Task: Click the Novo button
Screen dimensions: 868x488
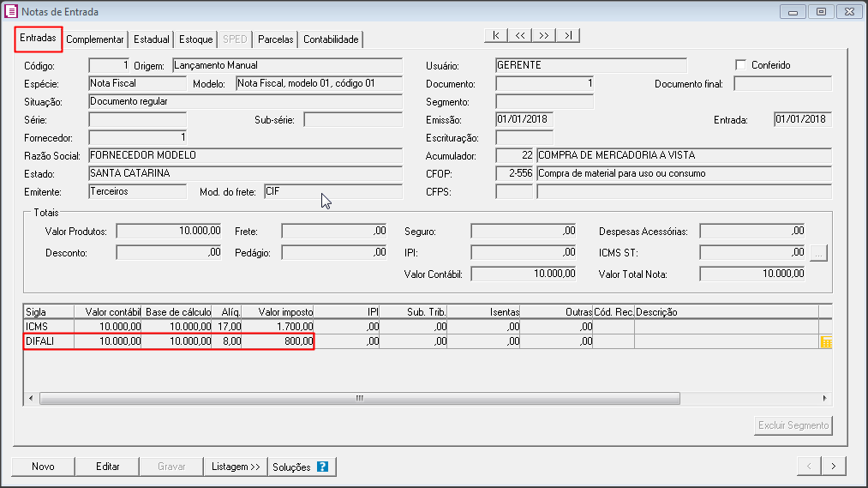Action: coord(43,467)
